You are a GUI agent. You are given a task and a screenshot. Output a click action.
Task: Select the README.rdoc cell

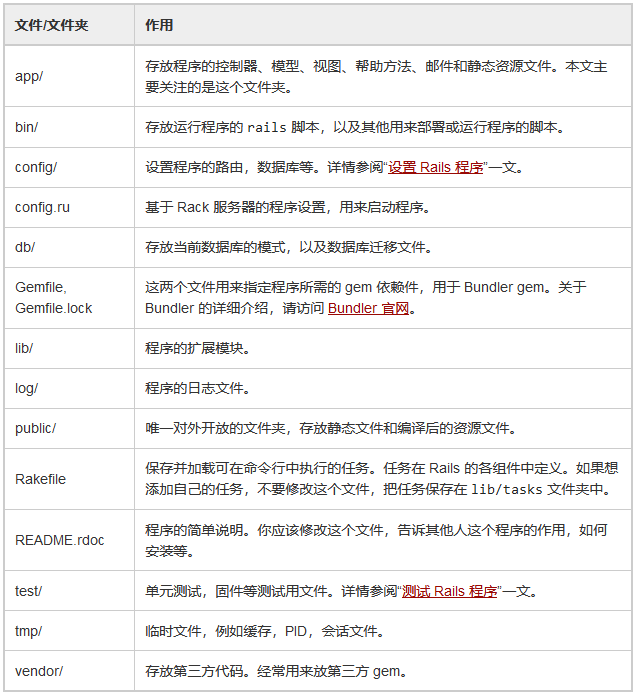point(69,540)
